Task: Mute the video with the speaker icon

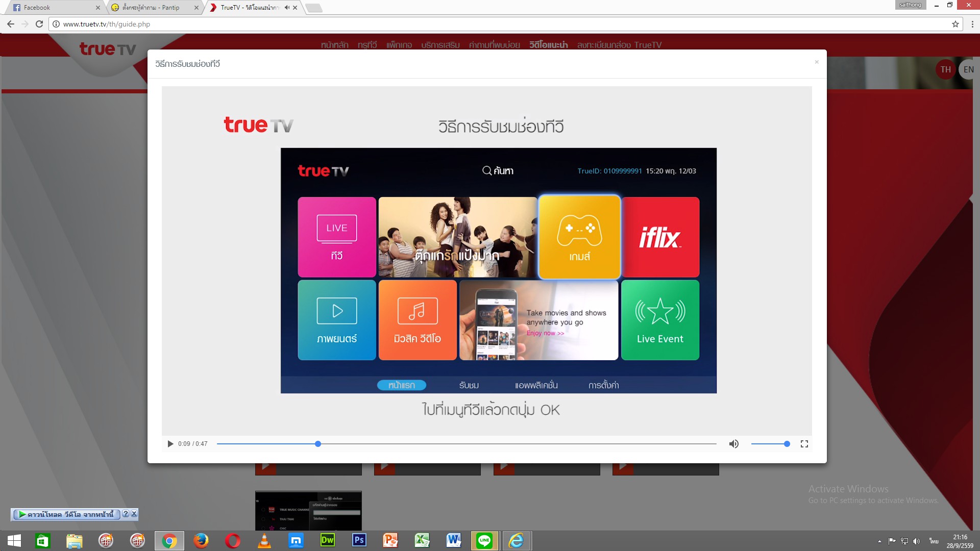Action: [x=734, y=444]
